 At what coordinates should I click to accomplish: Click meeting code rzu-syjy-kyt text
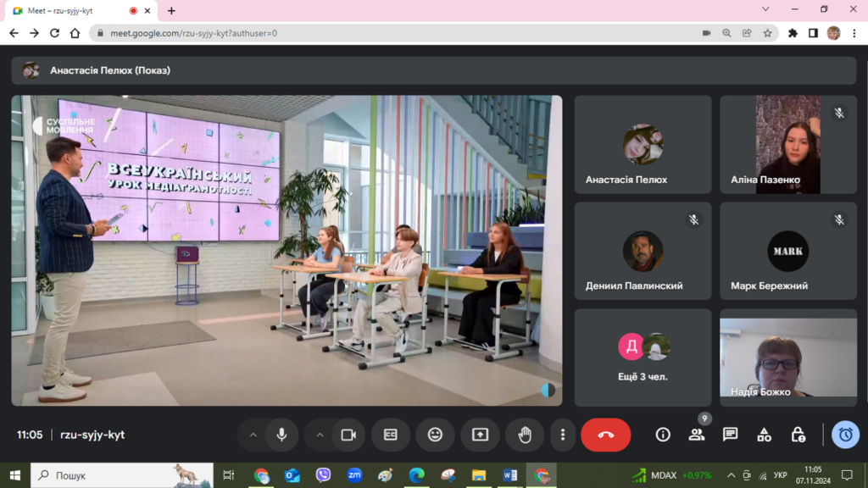tap(92, 435)
